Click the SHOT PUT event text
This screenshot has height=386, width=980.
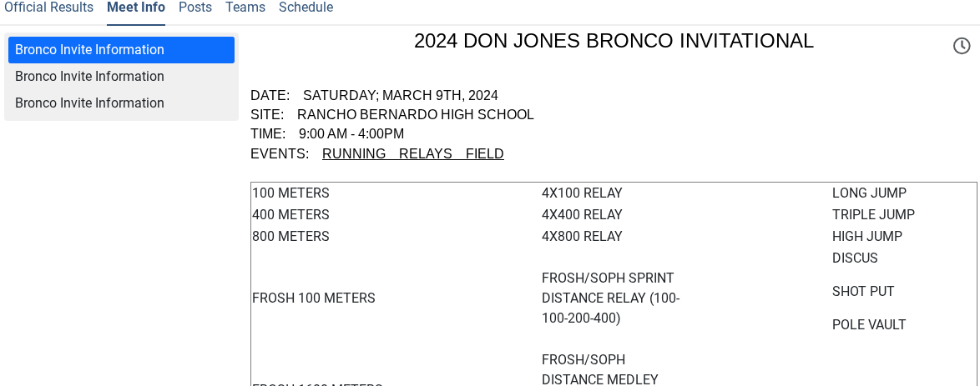(863, 292)
